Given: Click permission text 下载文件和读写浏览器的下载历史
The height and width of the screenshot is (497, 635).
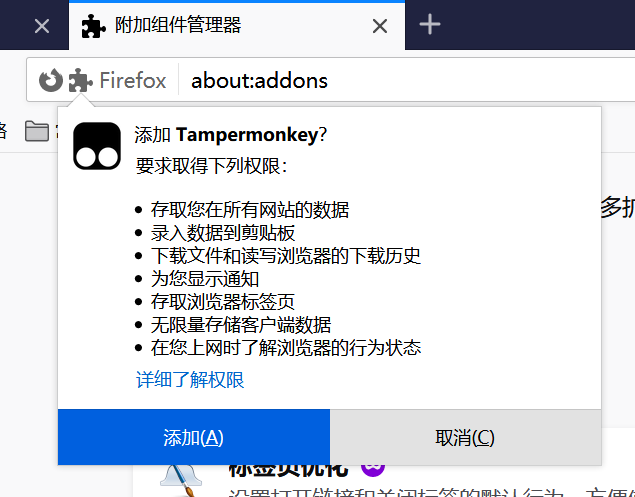Looking at the screenshot, I should click(286, 256).
